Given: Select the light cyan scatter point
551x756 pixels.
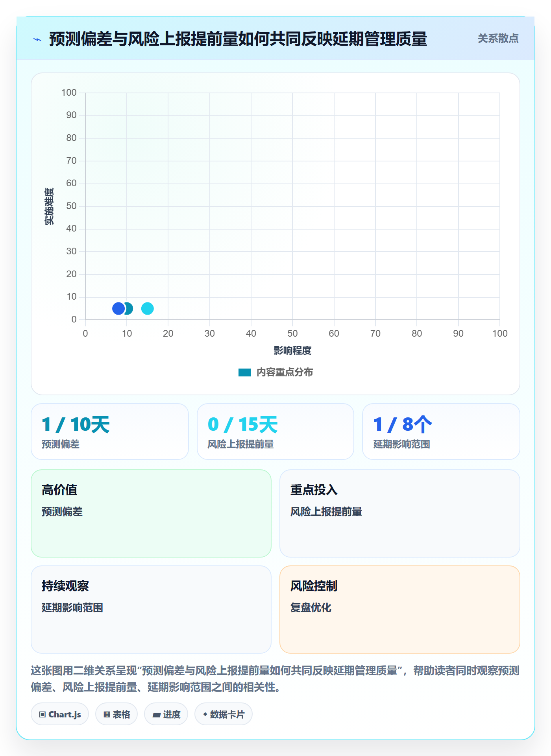Looking at the screenshot, I should [148, 308].
